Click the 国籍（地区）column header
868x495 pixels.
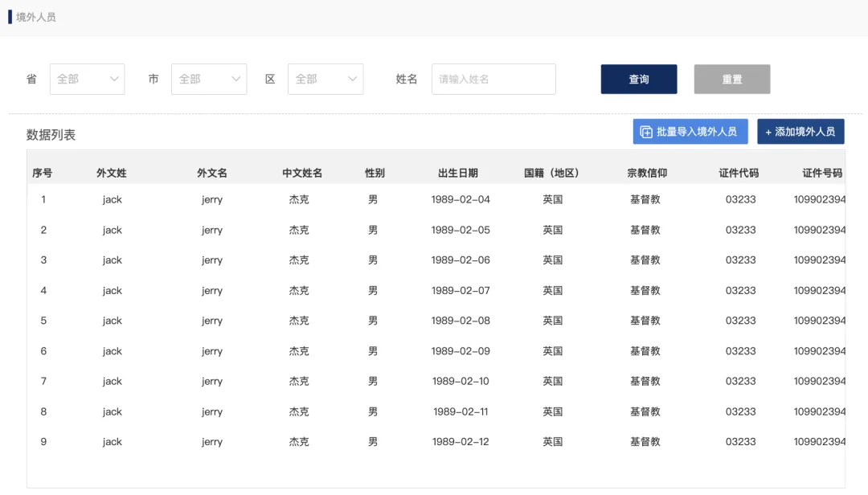coord(551,174)
